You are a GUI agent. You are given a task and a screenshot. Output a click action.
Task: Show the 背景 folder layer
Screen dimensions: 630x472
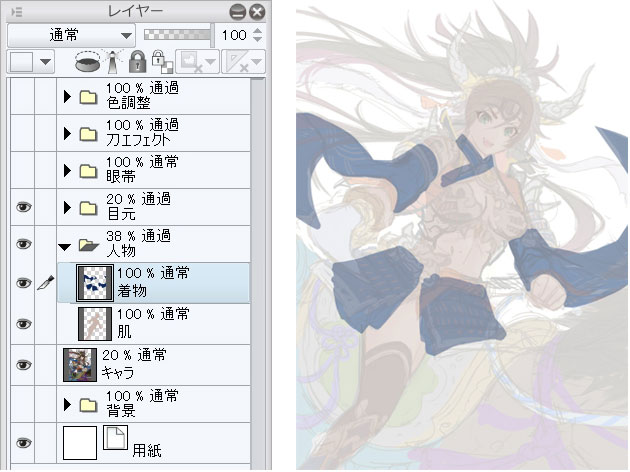(x=23, y=404)
